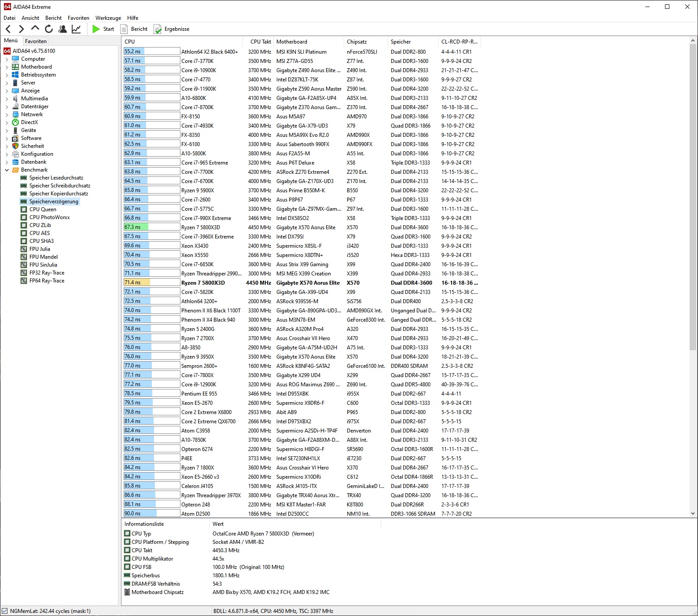
Task: Click the green Start play icon
Action: point(96,29)
